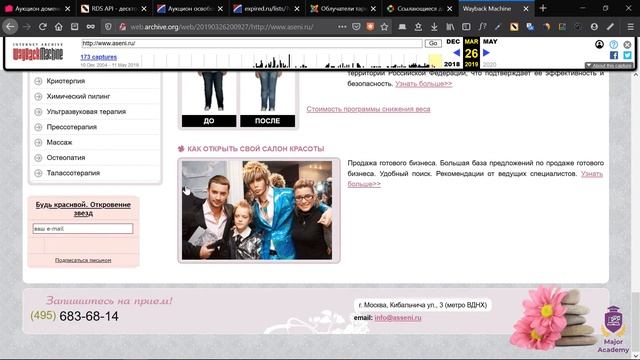Click the ваш e-mail input field
Viewport: 640px width, 360px height.
click(83, 229)
